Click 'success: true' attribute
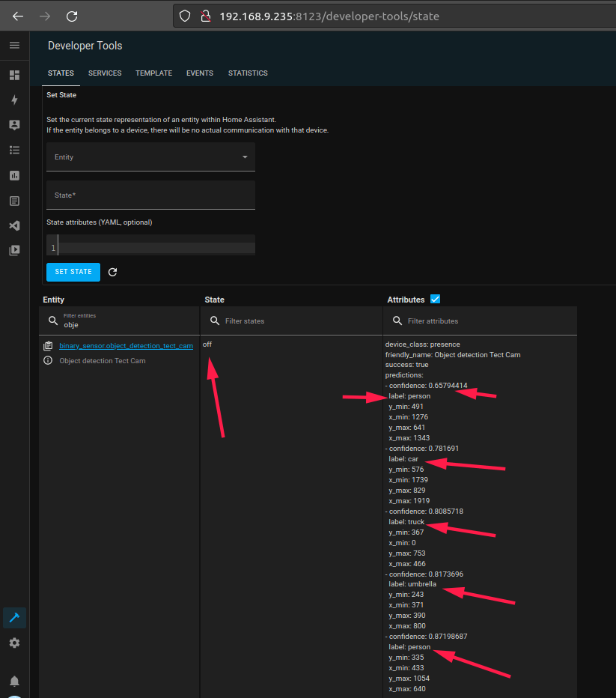The image size is (616, 698). point(407,365)
